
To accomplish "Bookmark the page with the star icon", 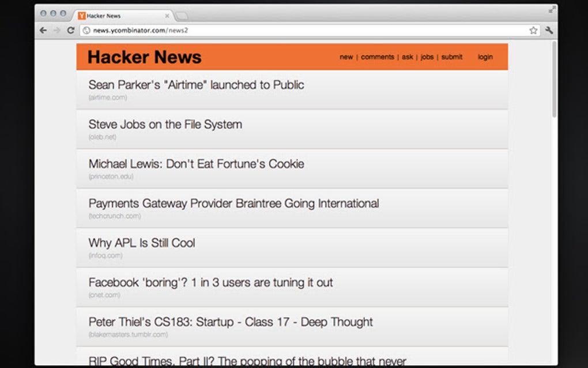I will click(533, 31).
